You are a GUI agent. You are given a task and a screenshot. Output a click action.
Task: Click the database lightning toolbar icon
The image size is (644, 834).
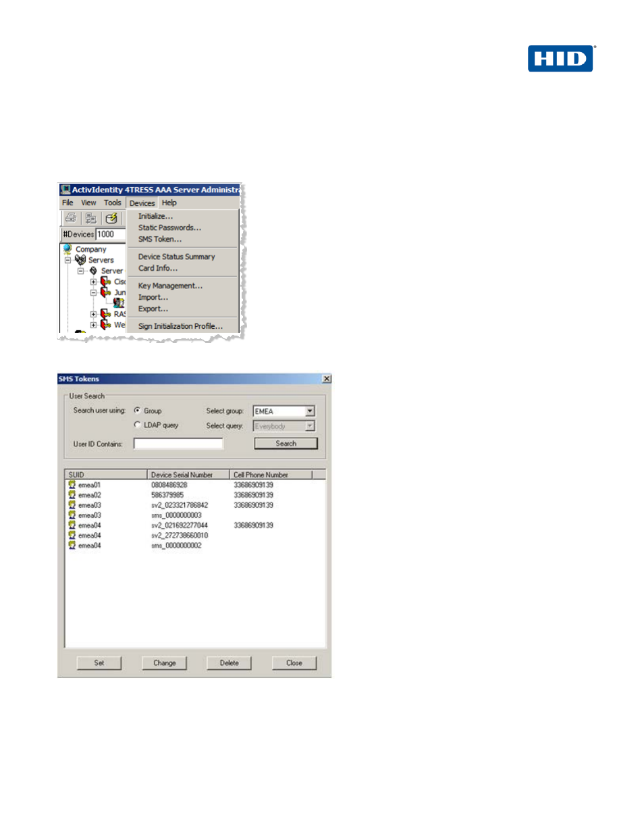tap(111, 218)
